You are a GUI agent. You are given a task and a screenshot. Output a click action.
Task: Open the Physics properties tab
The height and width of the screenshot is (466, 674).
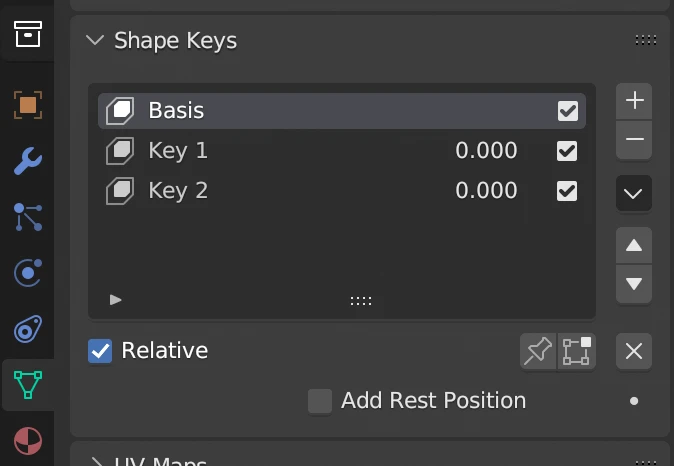pos(27,272)
